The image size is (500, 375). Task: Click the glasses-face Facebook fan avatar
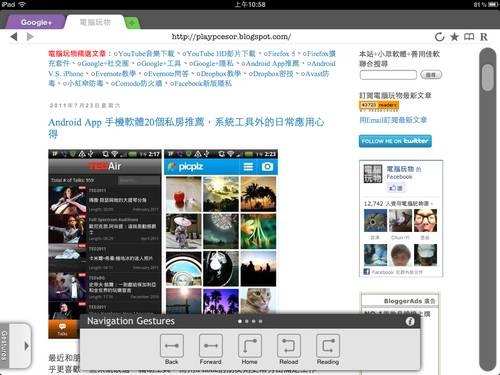[x=425, y=220]
